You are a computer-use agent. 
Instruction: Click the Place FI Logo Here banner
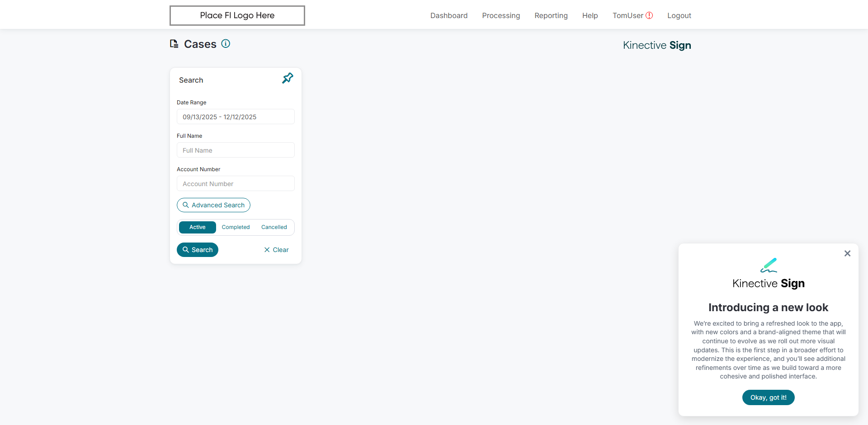[x=237, y=15]
